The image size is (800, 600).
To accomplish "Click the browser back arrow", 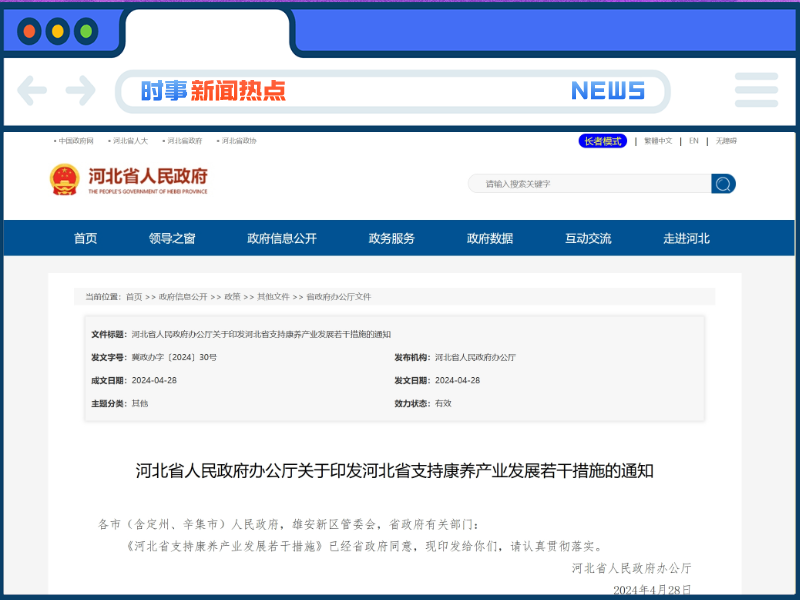I will point(32,91).
